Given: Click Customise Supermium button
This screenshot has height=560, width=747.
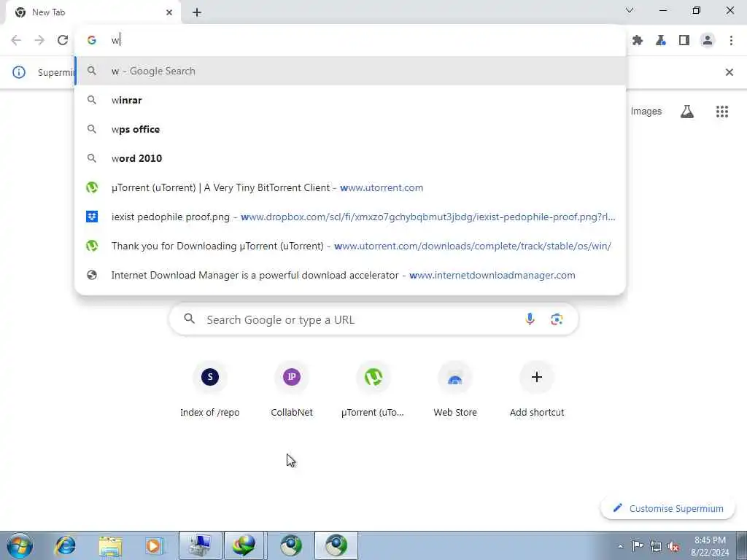Looking at the screenshot, I should coord(668,508).
